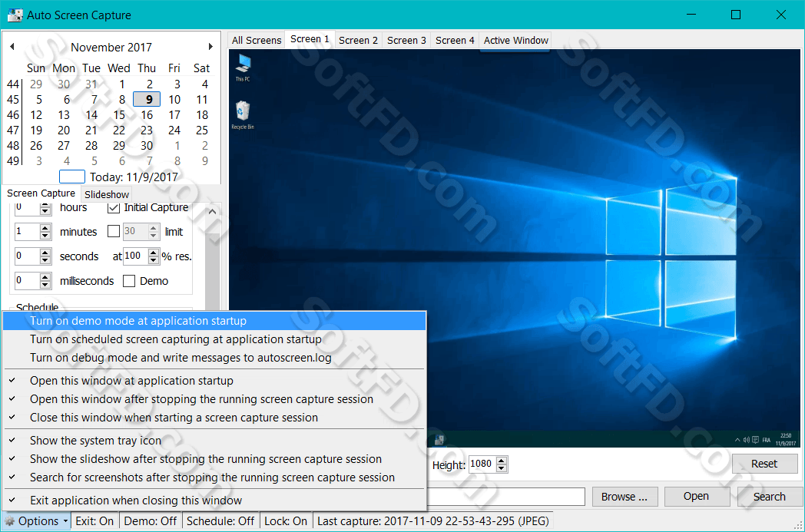
Task: Click the folder path input field
Action: [x=505, y=497]
